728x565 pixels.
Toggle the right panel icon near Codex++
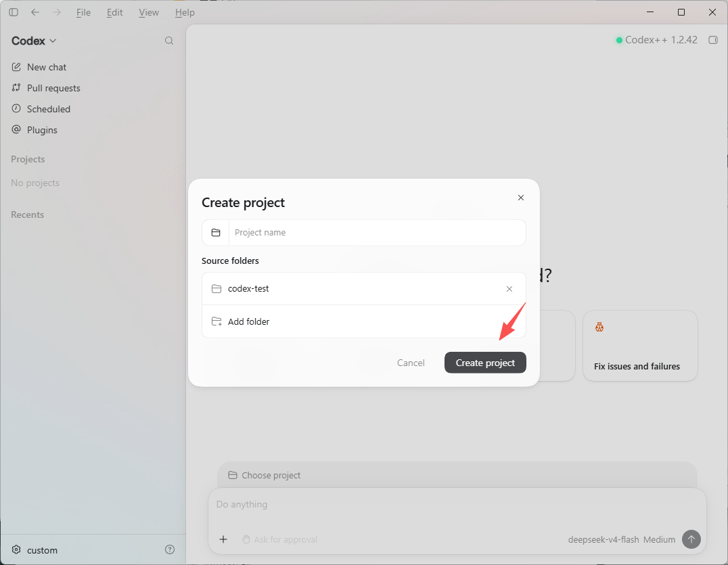tap(713, 40)
